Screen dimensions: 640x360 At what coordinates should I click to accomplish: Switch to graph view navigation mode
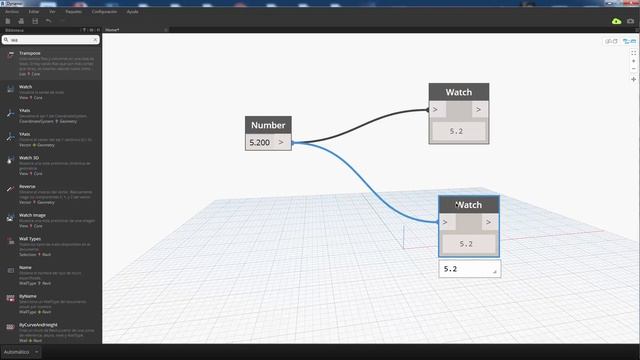click(x=629, y=41)
